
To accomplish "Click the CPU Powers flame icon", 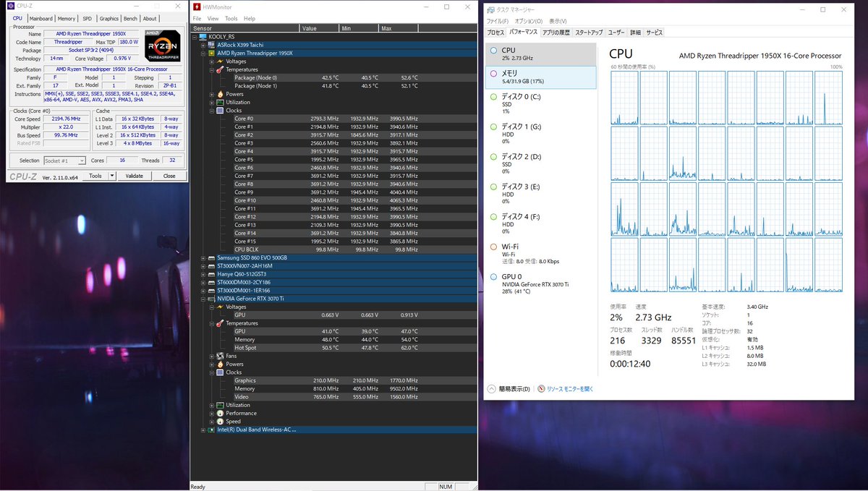I will [221, 94].
